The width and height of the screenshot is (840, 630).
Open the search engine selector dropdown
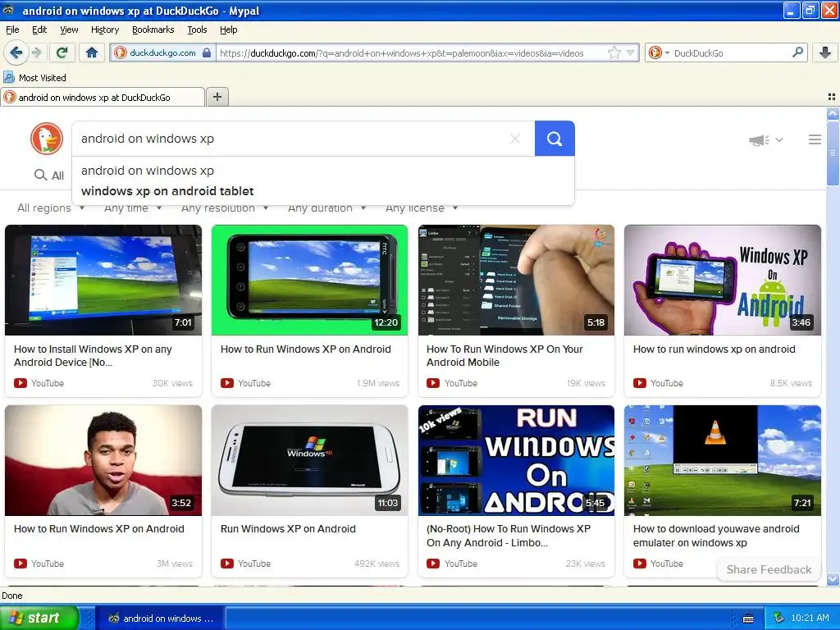point(659,53)
